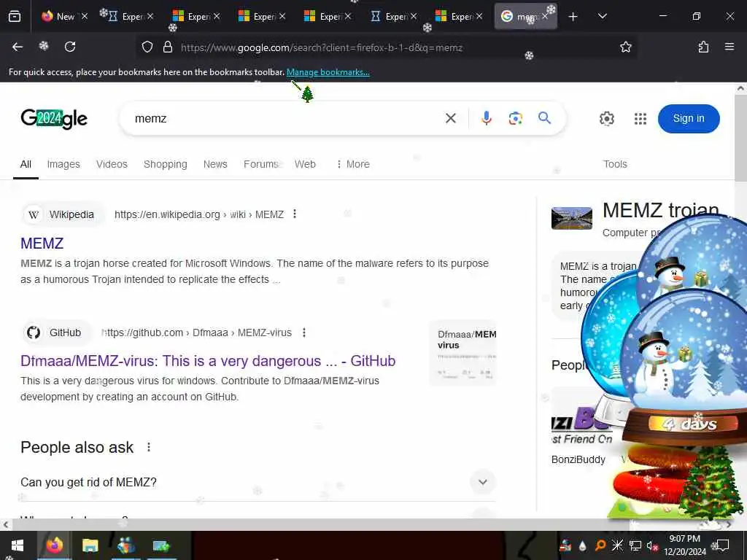This screenshot has width=747, height=560.
Task: Click the muted volume tray icon
Action: 651,545
